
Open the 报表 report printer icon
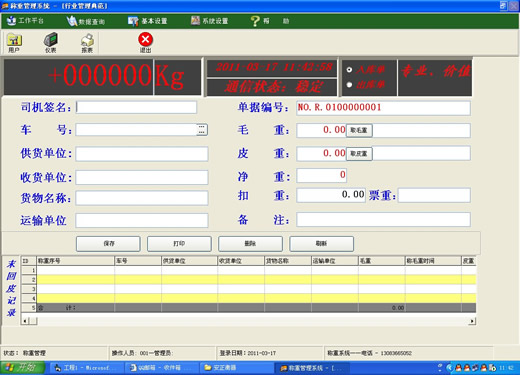87,43
